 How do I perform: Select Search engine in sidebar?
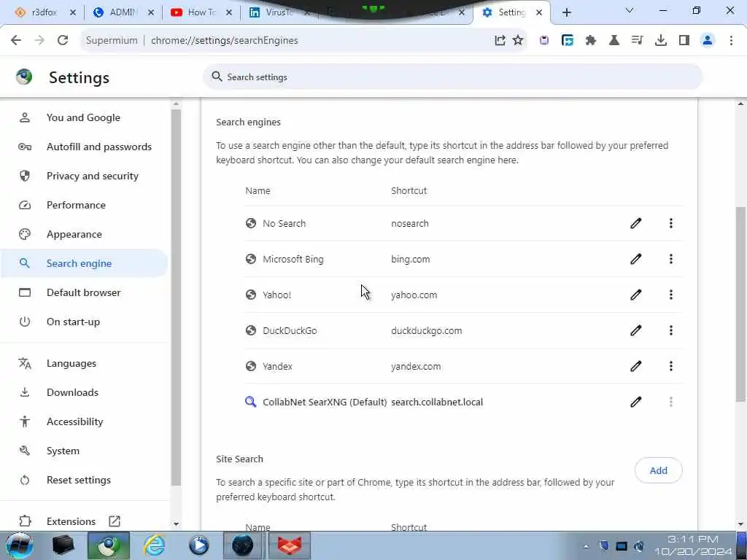[83, 263]
